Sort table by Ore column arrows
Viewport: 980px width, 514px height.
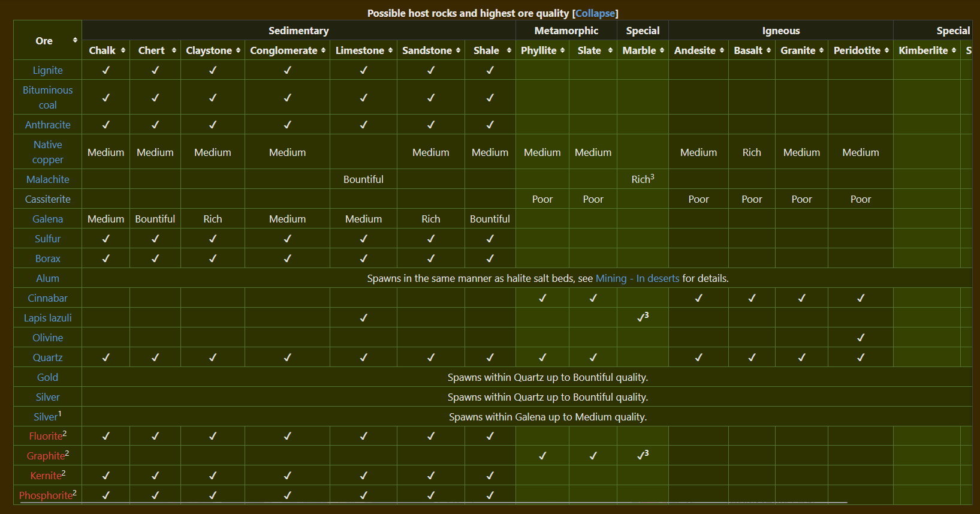click(75, 40)
